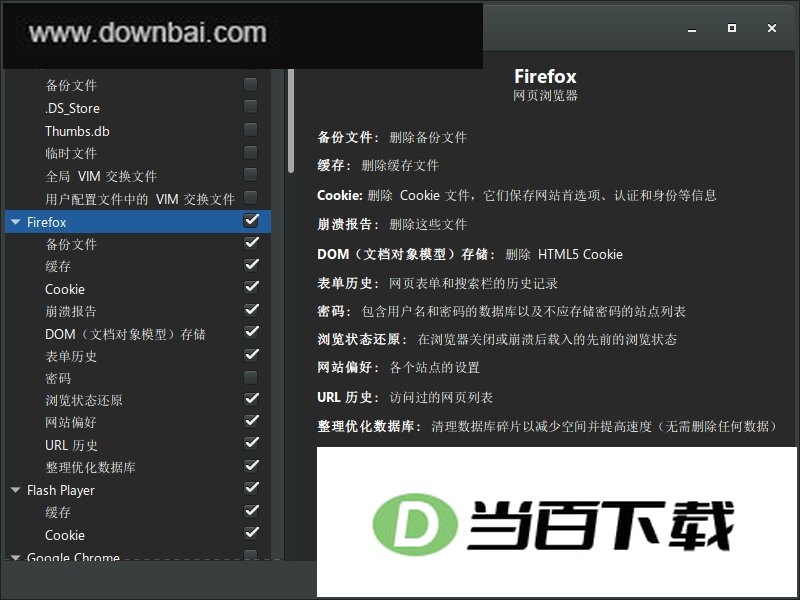Click the Firefox heading in details pane

pyautogui.click(x=545, y=77)
